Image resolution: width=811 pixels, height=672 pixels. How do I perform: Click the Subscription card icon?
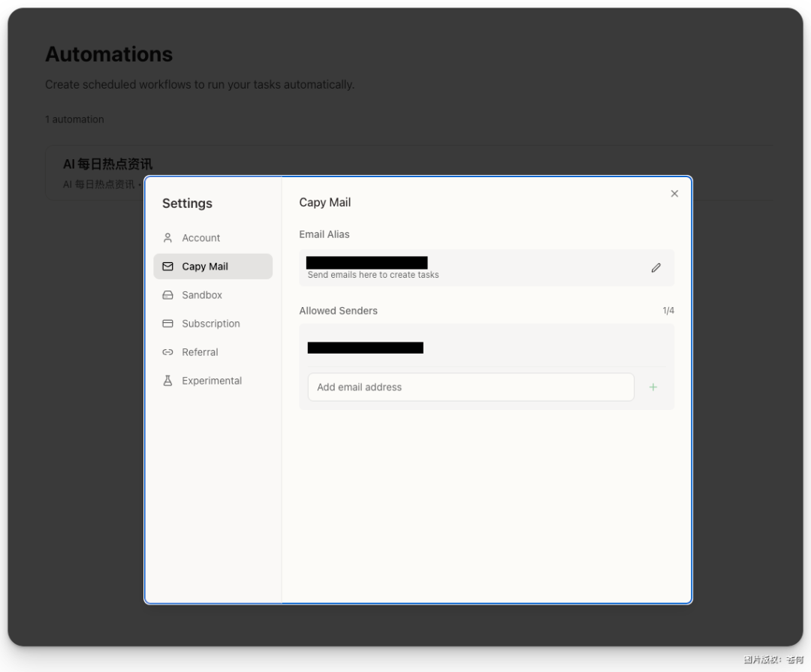coord(167,323)
